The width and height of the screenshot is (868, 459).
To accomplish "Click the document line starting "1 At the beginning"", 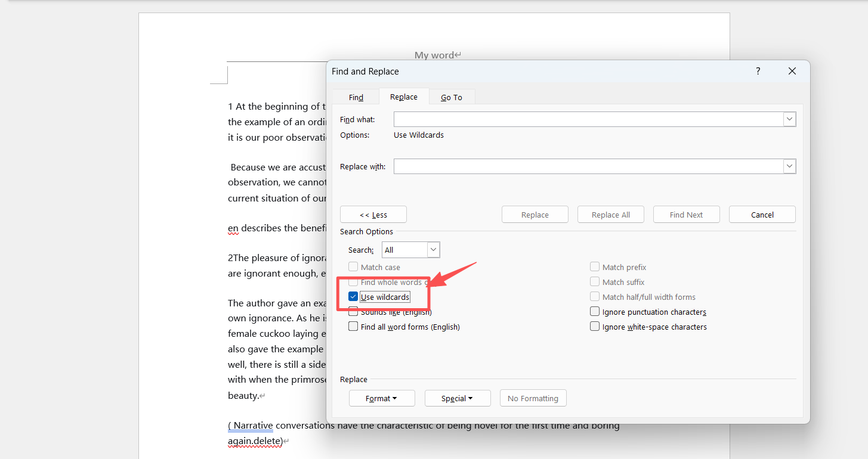I will (x=277, y=107).
